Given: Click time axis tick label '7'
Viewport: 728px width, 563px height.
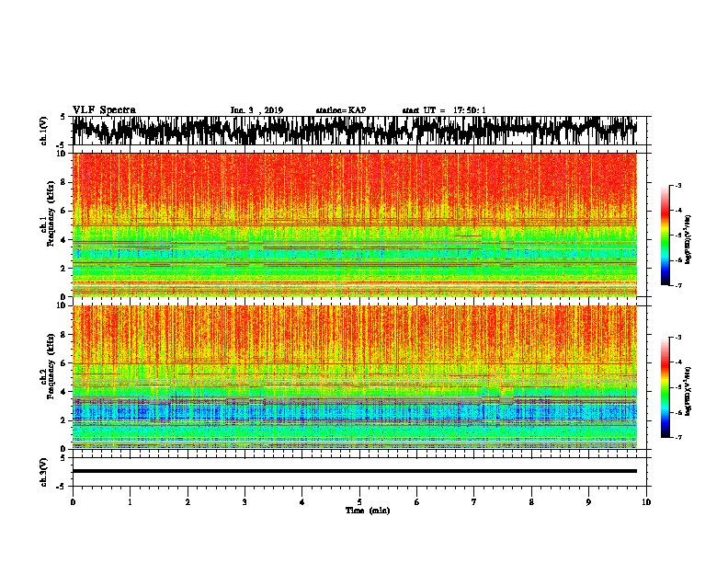Looking at the screenshot, I should [474, 502].
